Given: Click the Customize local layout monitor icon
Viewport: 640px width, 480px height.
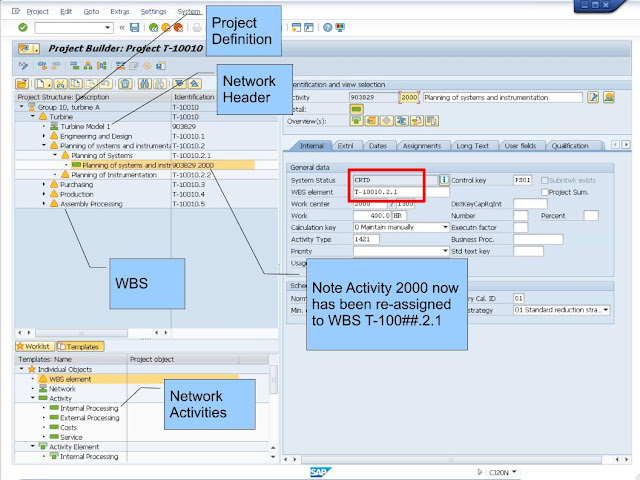Looking at the screenshot, I should point(340,27).
